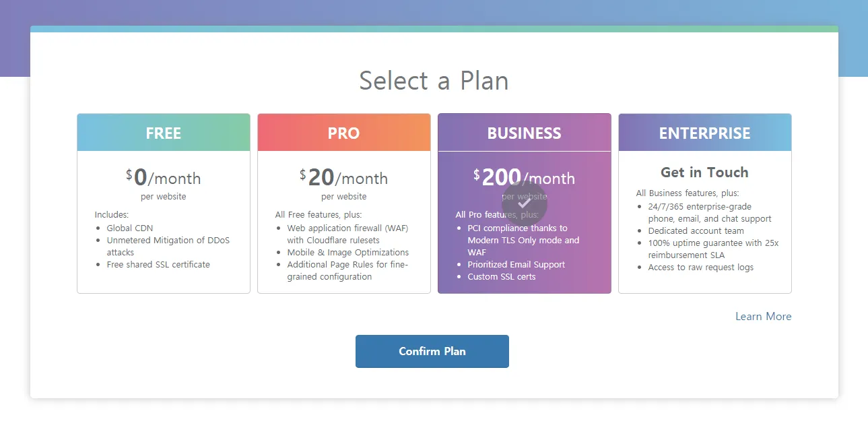Click the Global CDN feature item
Screen dimensions: 868x438
pos(130,228)
